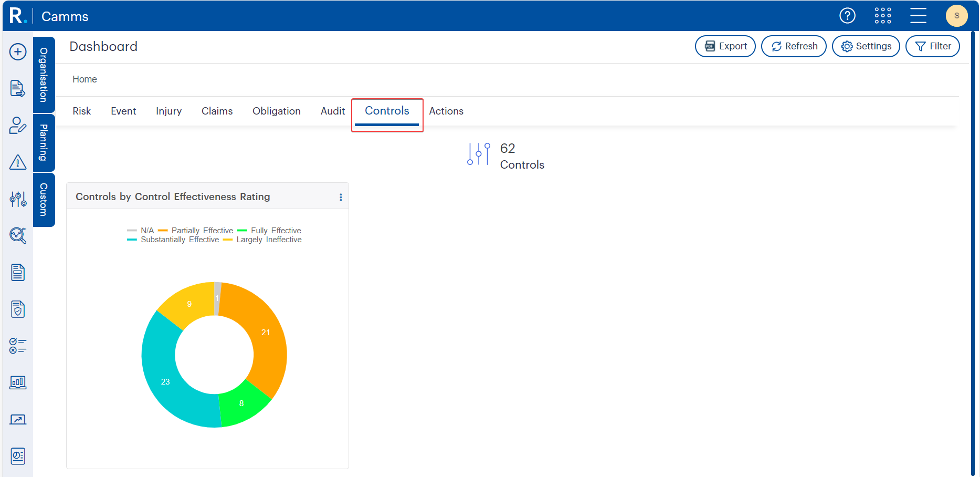The image size is (980, 477).
Task: Switch to the Obligation tab
Action: (x=277, y=111)
